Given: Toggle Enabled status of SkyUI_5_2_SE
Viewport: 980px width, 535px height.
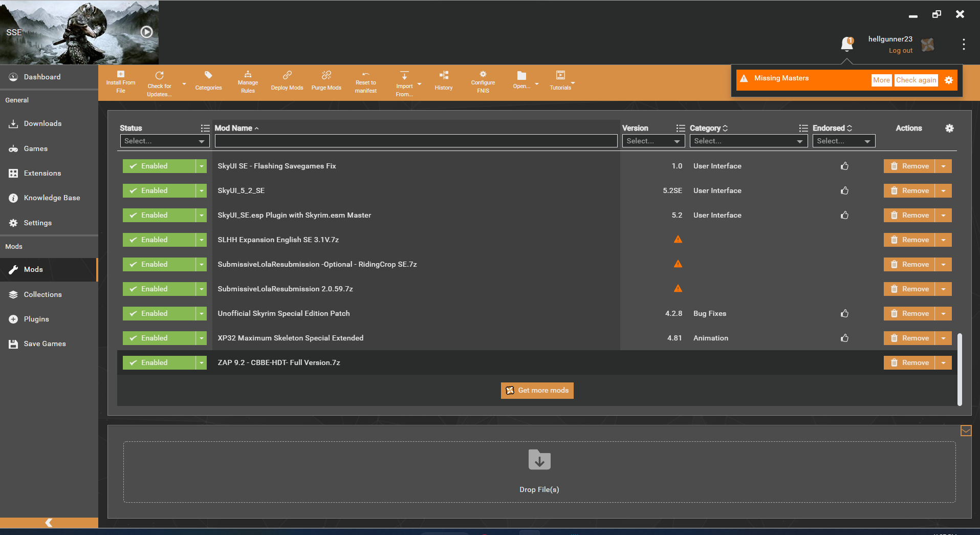Looking at the screenshot, I should coord(159,190).
